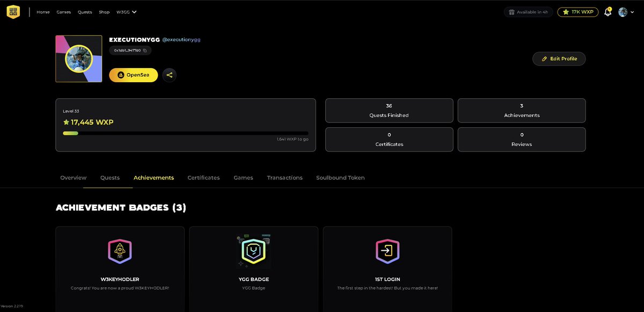This screenshot has width=644, height=312.
Task: Switch to the Overview tab
Action: point(74,178)
